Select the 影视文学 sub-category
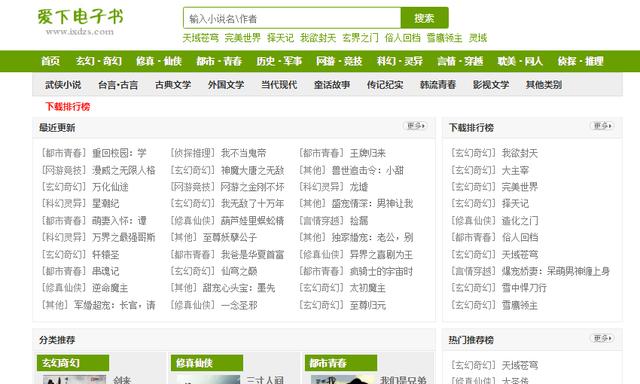640x384 pixels. (x=491, y=85)
